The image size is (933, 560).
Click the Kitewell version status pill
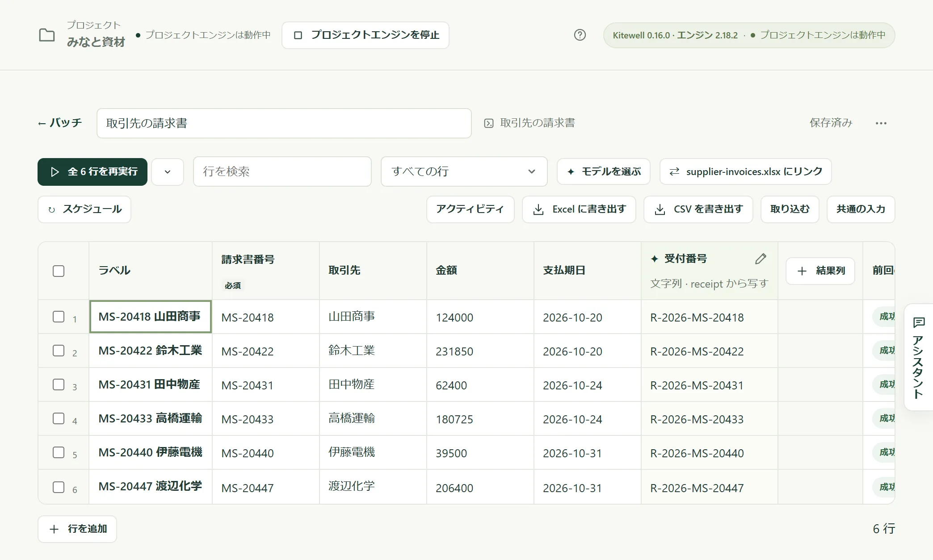pos(749,35)
